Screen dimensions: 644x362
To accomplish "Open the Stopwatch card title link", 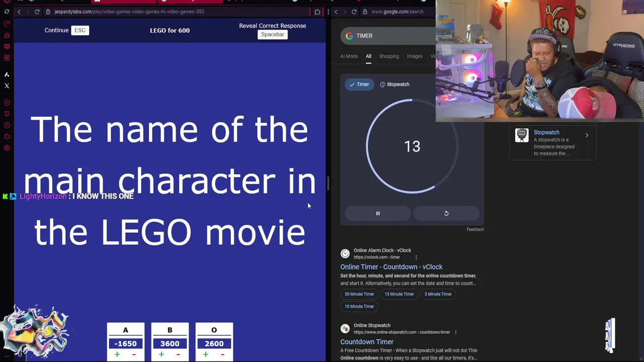I will (546, 132).
